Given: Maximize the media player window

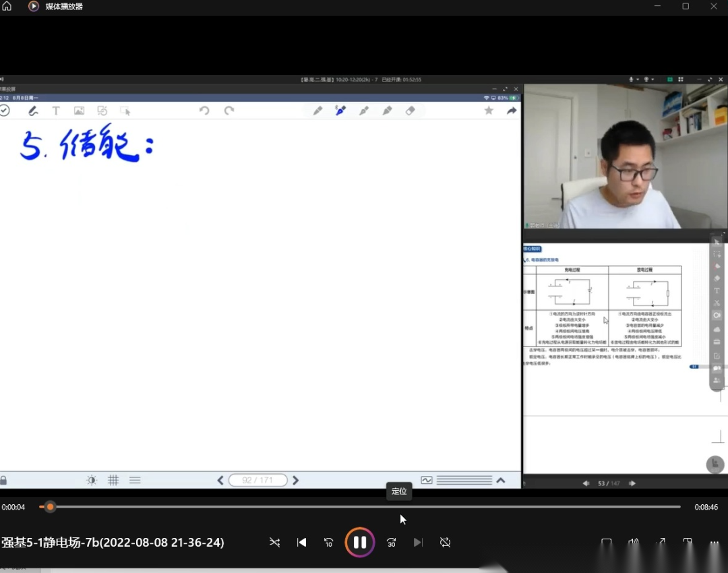Looking at the screenshot, I should pos(686,6).
